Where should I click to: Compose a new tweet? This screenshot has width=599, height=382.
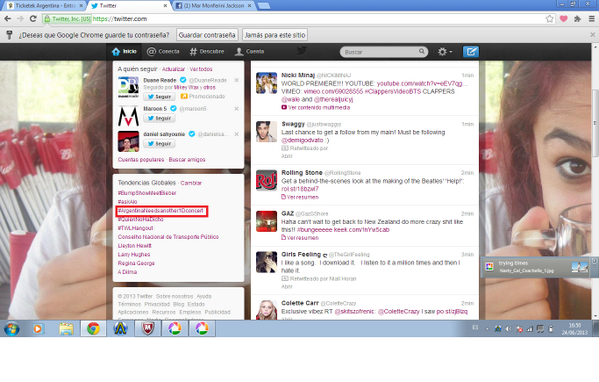(x=471, y=52)
